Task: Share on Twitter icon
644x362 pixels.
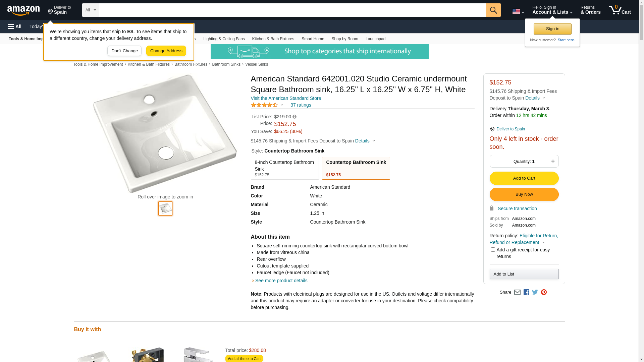Action: point(535,292)
